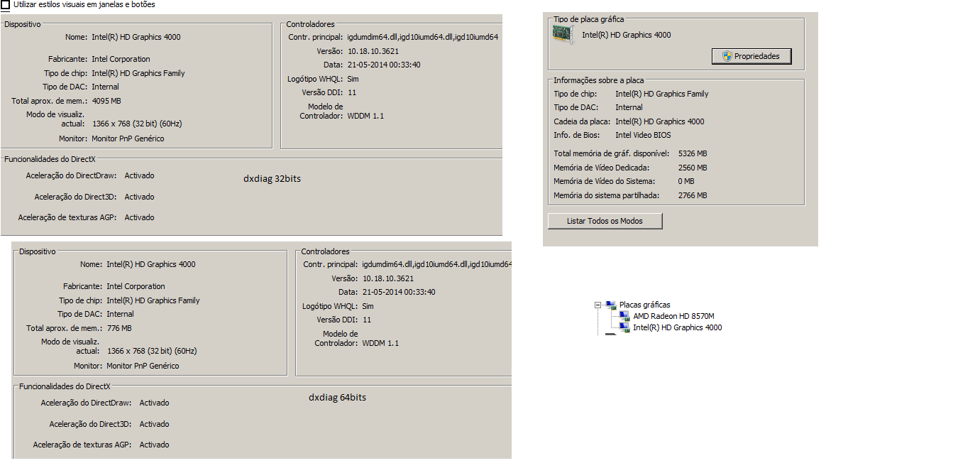Image resolution: width=980 pixels, height=473 pixels.
Task: Click the dxdiag 32bits label
Action: (272, 179)
